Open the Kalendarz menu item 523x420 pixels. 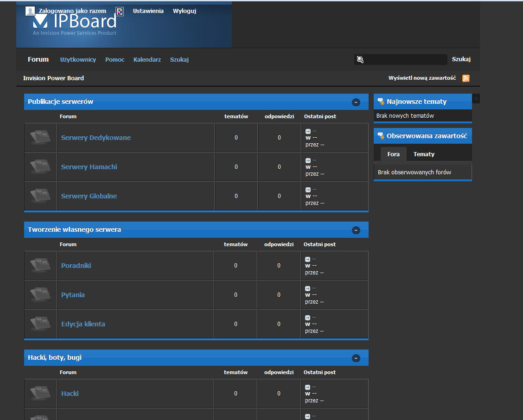point(147,60)
